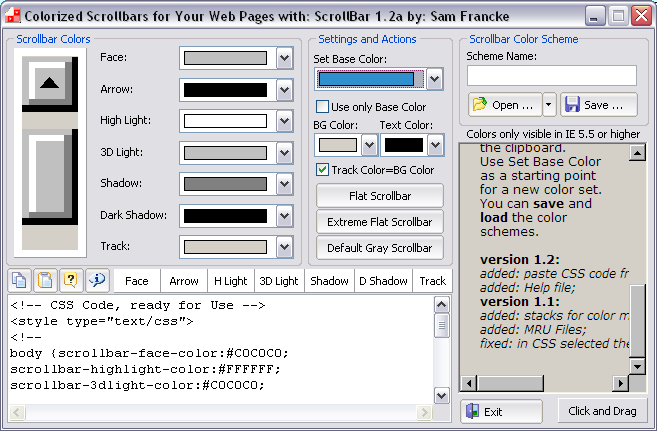Open the Text Color dropdown arrow

(x=435, y=145)
